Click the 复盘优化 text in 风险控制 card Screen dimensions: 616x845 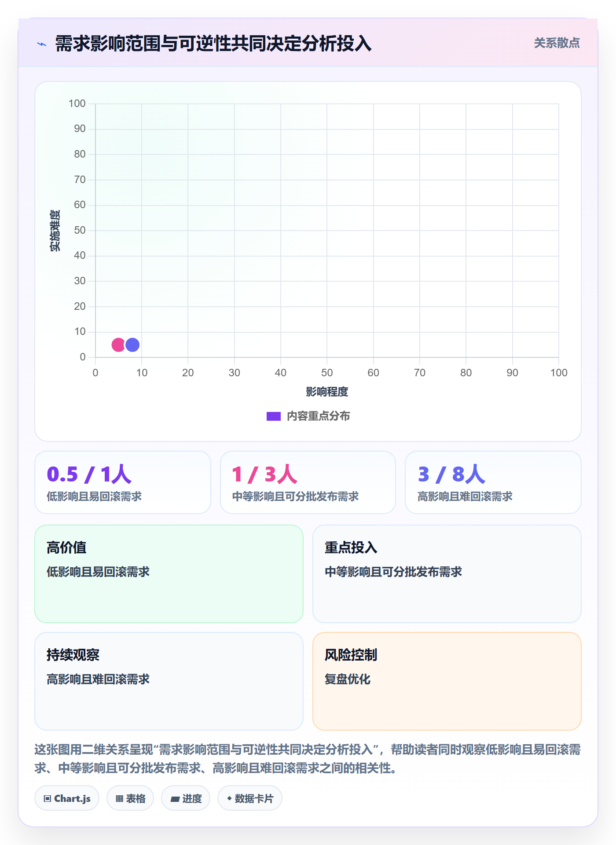click(x=348, y=679)
